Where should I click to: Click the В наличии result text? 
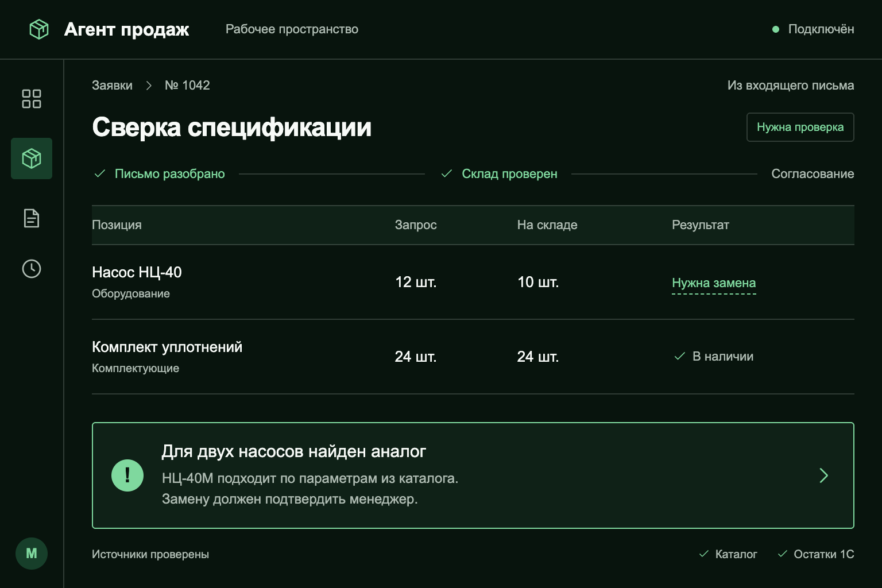[723, 357]
